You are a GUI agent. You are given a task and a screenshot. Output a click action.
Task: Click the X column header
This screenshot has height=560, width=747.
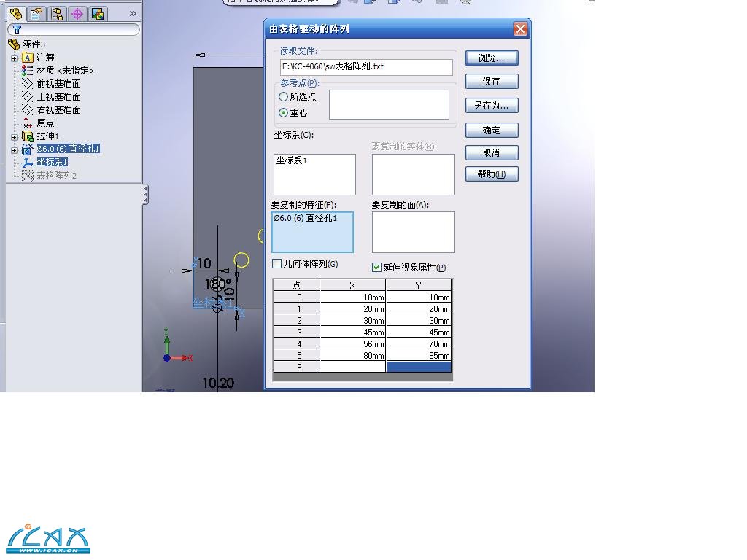pos(352,285)
